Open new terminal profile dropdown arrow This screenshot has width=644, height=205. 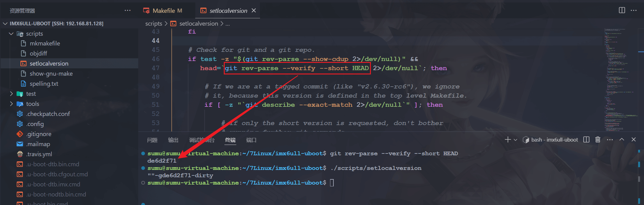[x=516, y=140]
